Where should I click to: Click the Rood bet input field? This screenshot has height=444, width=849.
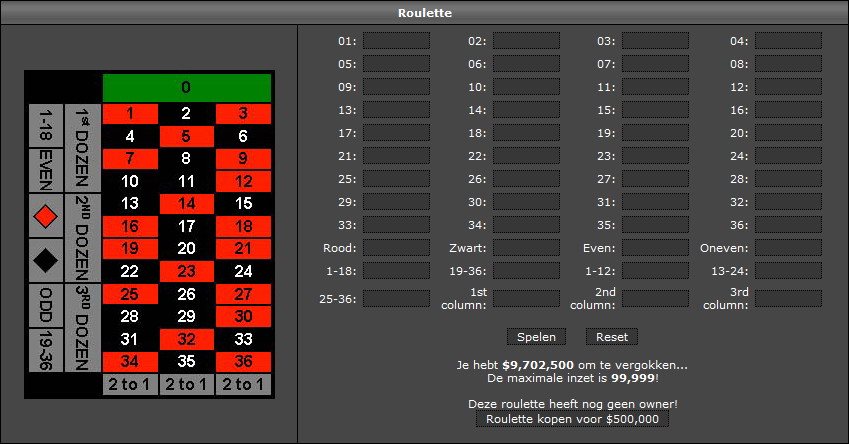(x=396, y=247)
